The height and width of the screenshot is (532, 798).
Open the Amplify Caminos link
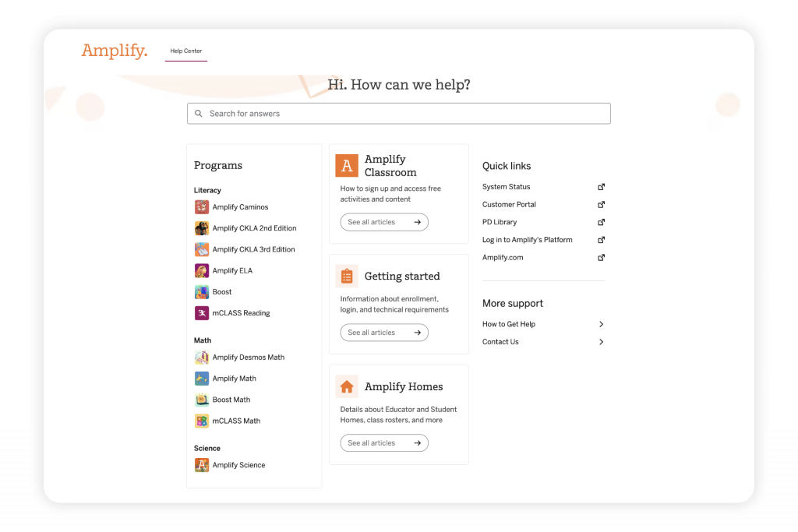tap(240, 207)
